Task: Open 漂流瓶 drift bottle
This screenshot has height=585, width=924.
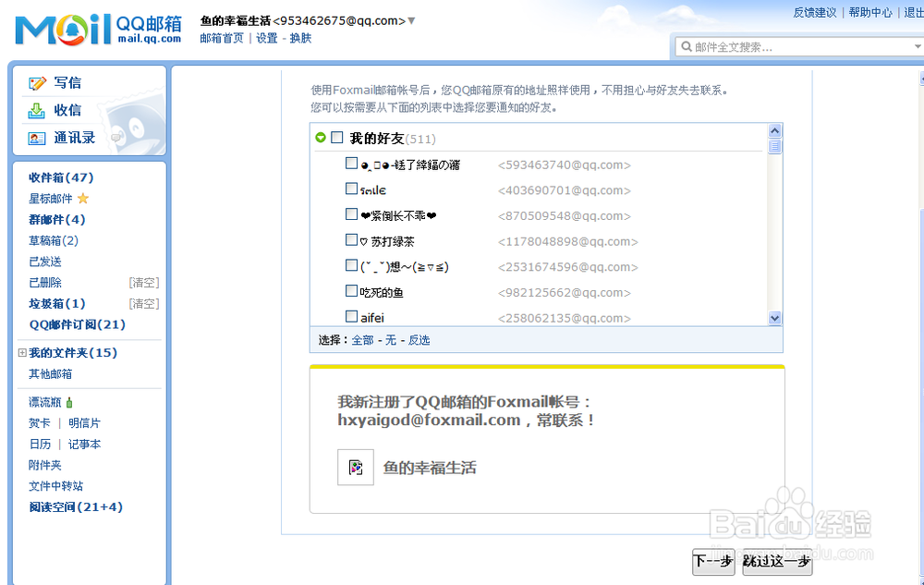Action: pyautogui.click(x=45, y=402)
